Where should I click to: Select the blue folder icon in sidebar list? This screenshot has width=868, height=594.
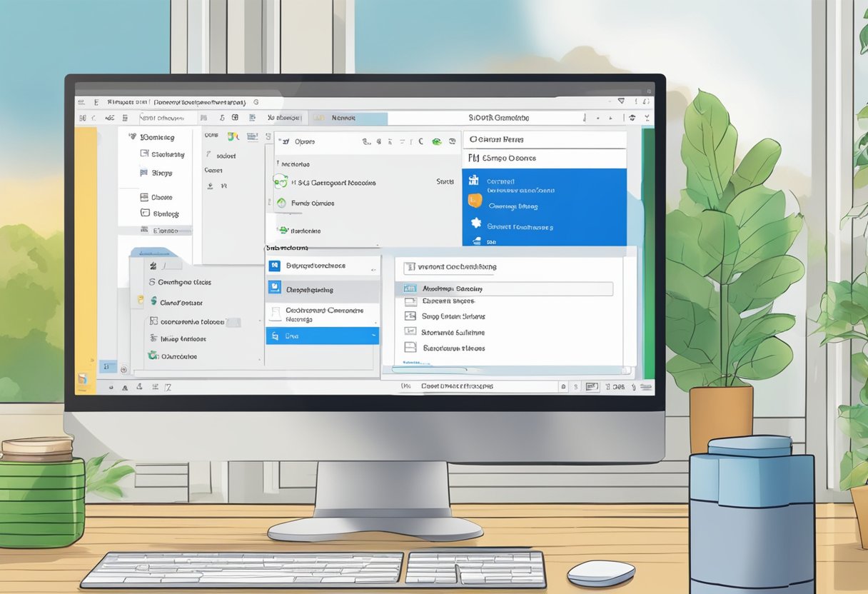click(x=273, y=288)
